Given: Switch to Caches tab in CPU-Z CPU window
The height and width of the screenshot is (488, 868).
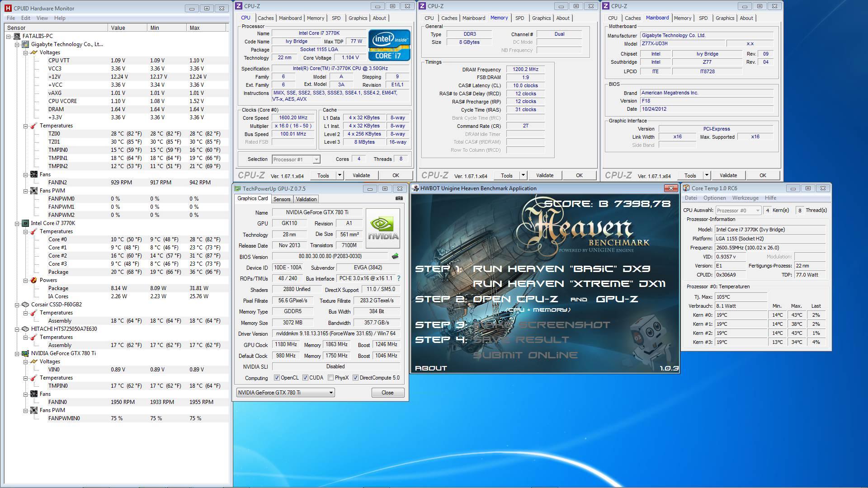Looking at the screenshot, I should point(265,18).
